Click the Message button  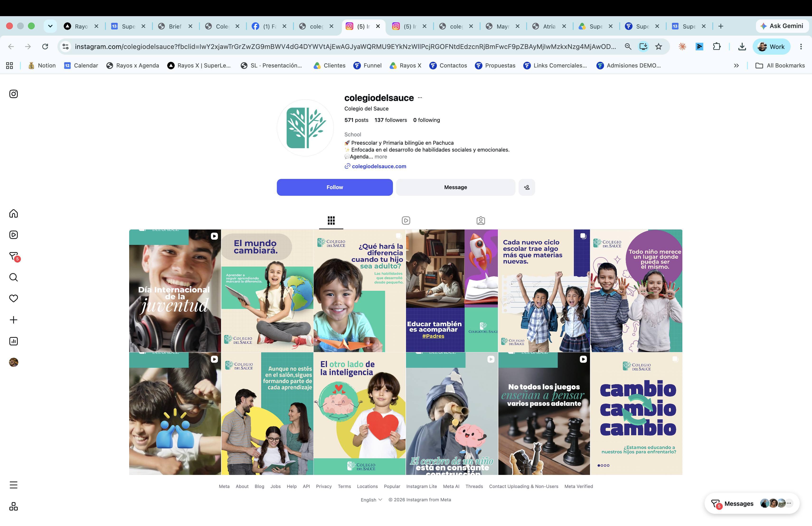click(455, 187)
